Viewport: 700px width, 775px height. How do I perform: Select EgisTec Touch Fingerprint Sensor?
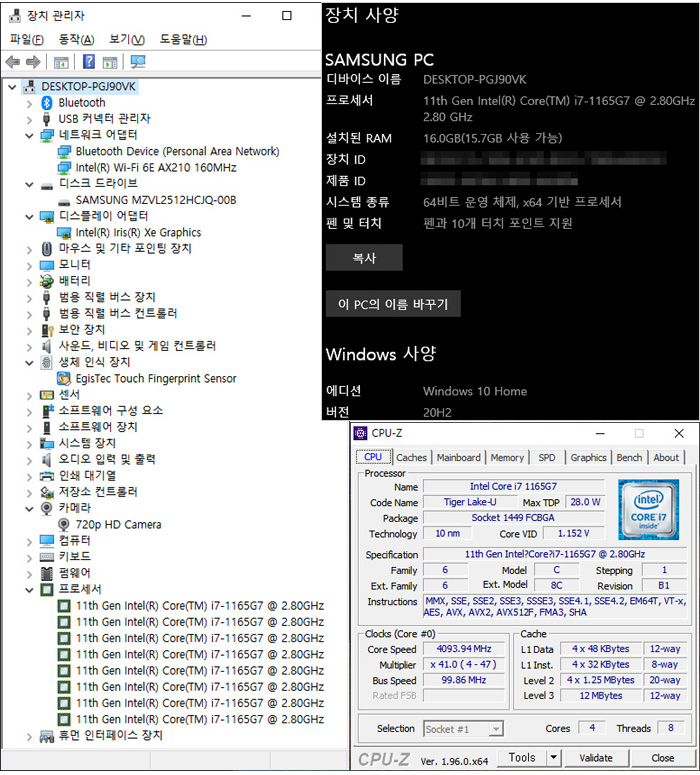[x=156, y=379]
